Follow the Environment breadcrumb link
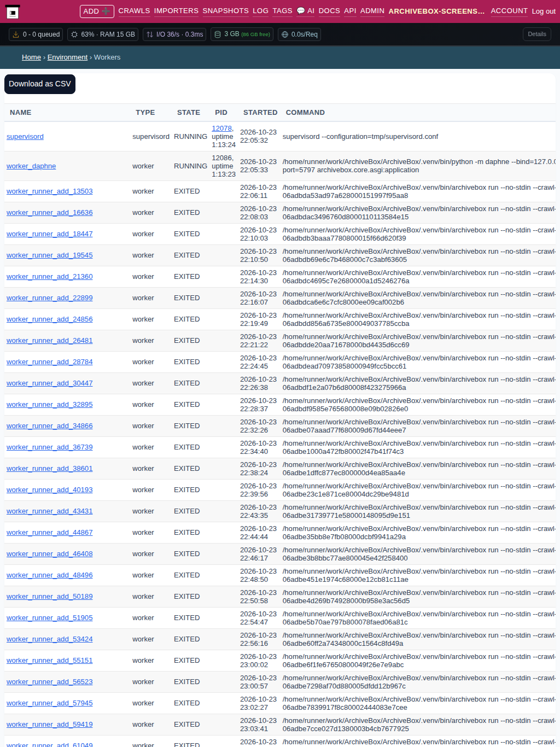 (67, 57)
